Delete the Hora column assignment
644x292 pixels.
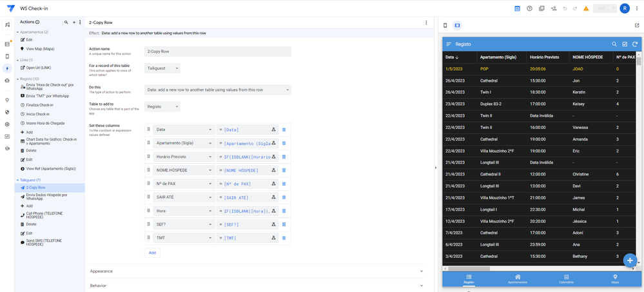pos(284,211)
